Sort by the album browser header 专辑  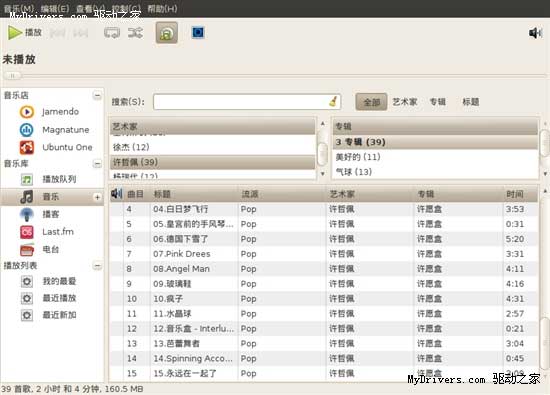435,126
